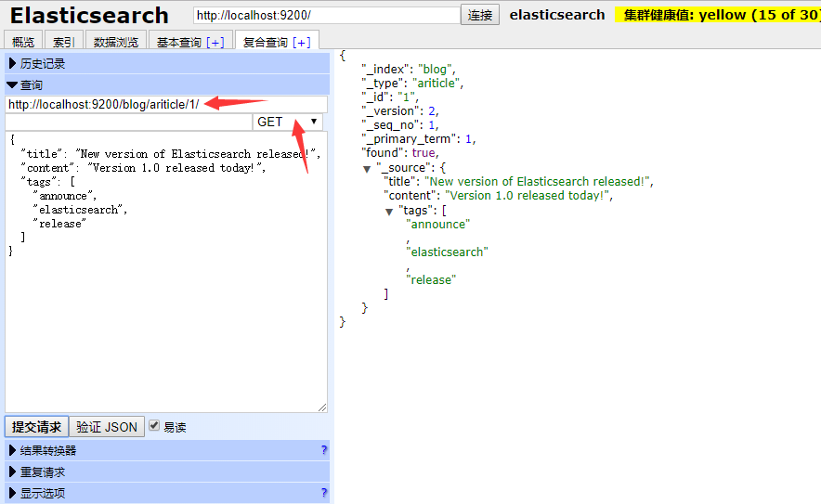821x504 pixels.
Task: Select the 复合查询 tab
Action: pyautogui.click(x=265, y=42)
